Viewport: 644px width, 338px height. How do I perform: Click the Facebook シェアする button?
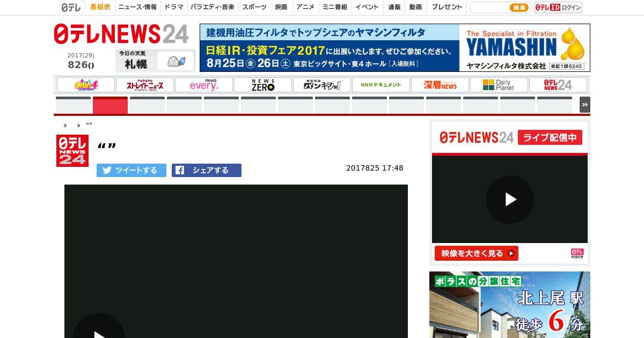[207, 170]
